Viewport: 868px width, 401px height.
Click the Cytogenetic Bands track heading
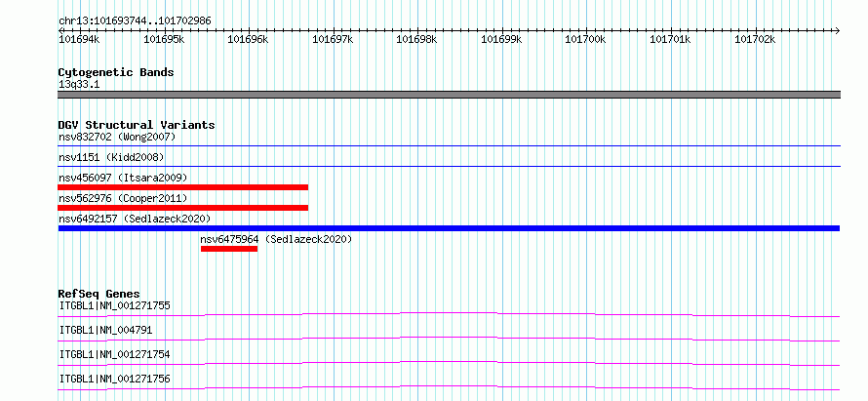[116, 72]
